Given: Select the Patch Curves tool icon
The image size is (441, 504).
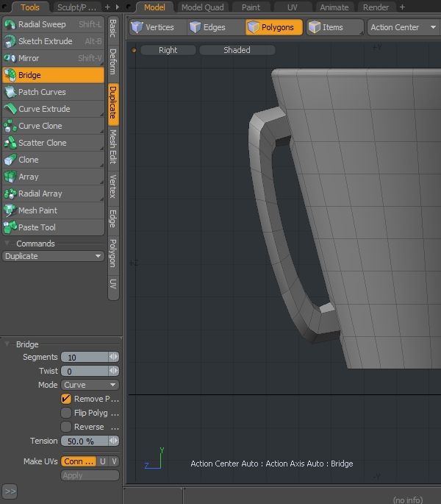Looking at the screenshot, I should (x=10, y=92).
